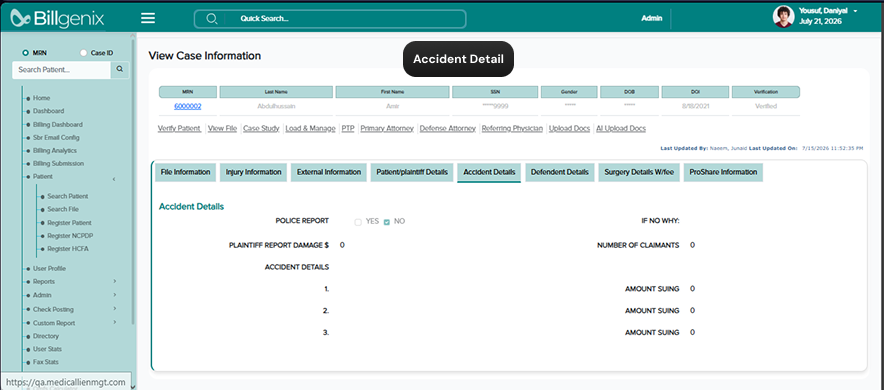This screenshot has height=390, width=884.
Task: Click the MRN link 6000002
Action: click(188, 106)
